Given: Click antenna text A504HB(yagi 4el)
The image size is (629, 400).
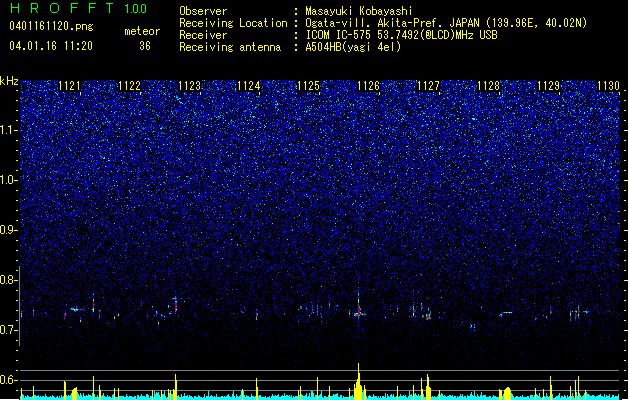Looking at the screenshot, I should (x=353, y=47).
